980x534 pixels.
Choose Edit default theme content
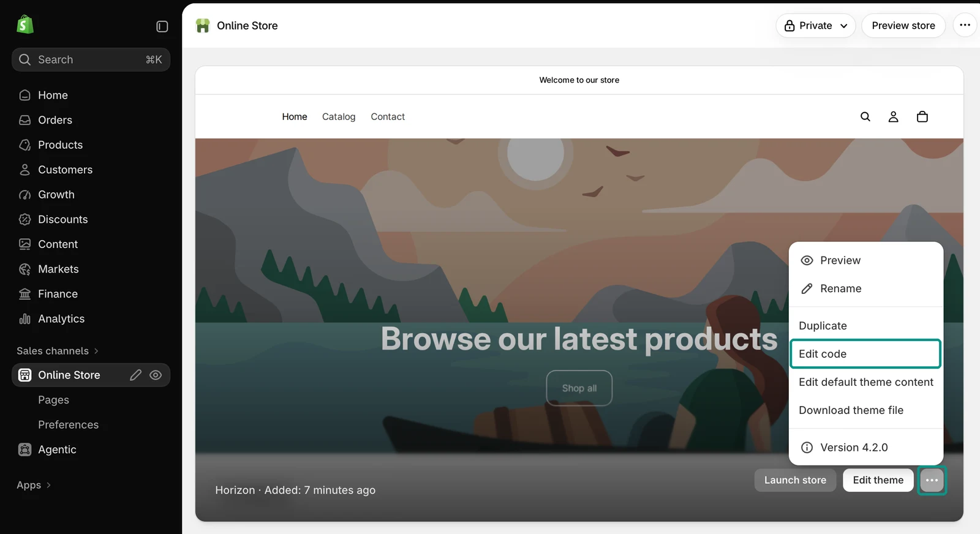(866, 382)
